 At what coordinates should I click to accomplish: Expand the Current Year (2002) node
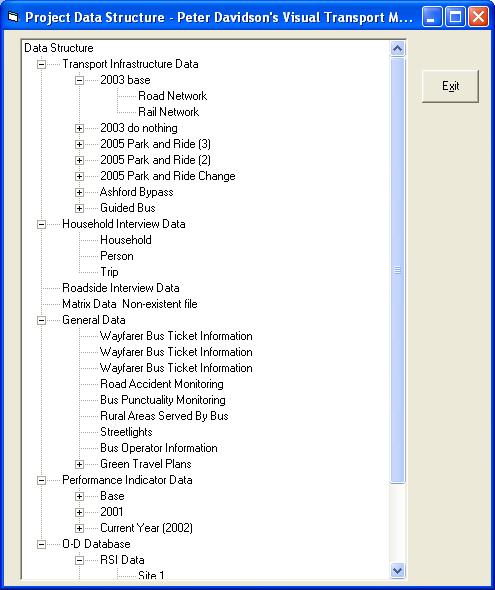pyautogui.click(x=79, y=528)
